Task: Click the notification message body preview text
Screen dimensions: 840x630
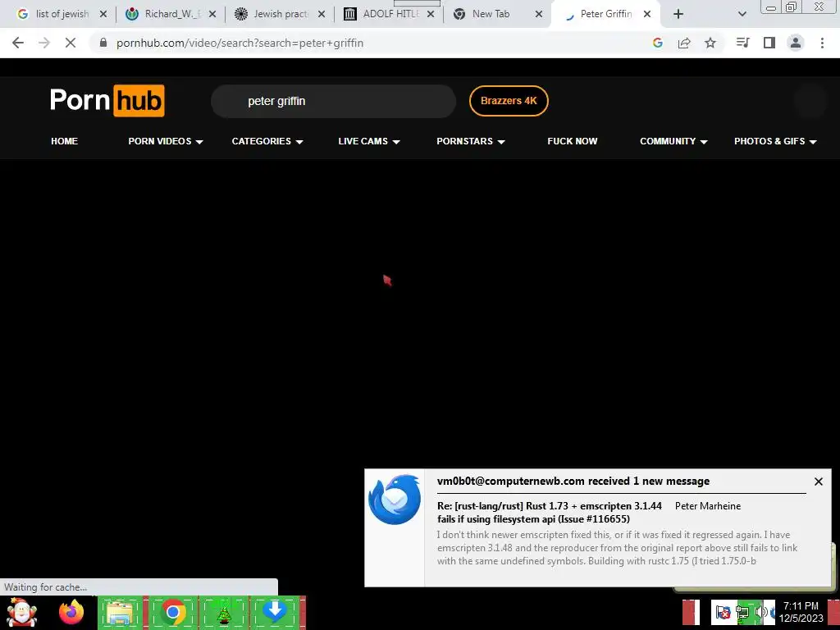Action: coord(617,548)
